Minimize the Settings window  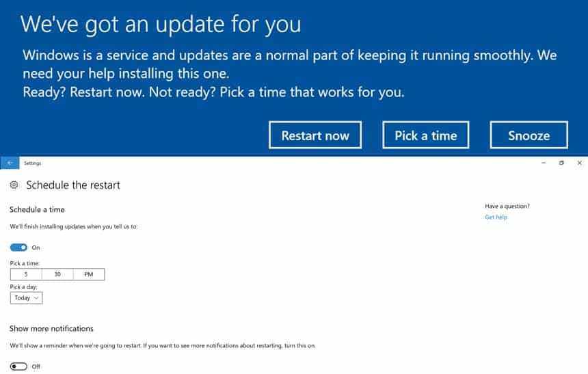(x=544, y=163)
